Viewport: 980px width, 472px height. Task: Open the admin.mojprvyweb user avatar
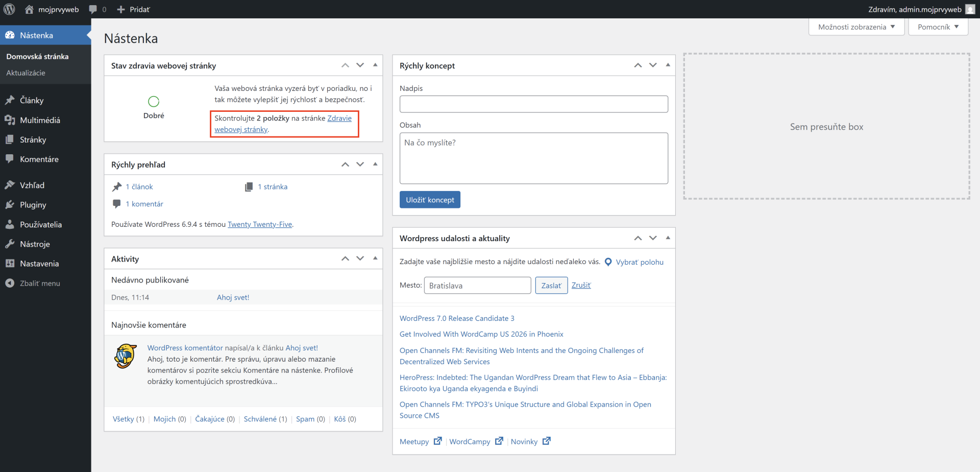coord(970,9)
